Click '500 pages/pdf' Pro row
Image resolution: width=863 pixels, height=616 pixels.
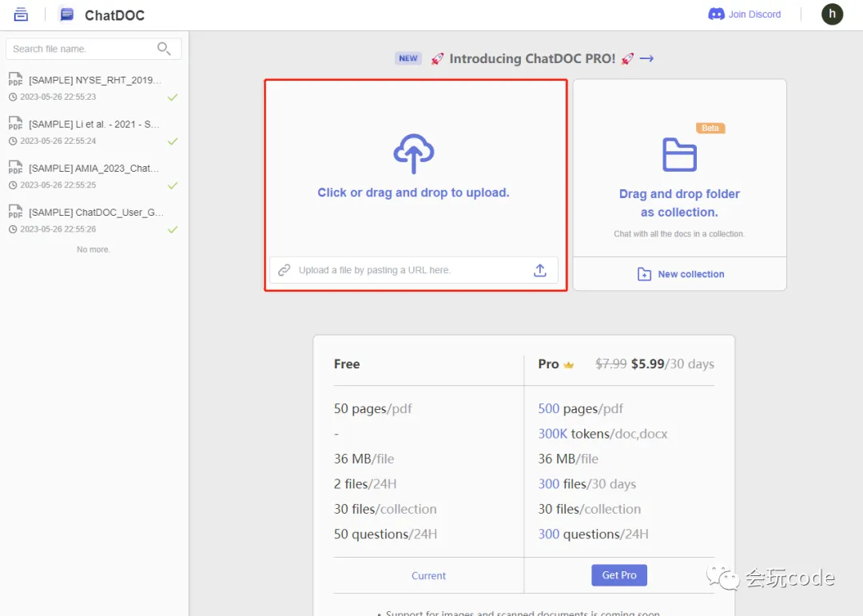pos(581,408)
